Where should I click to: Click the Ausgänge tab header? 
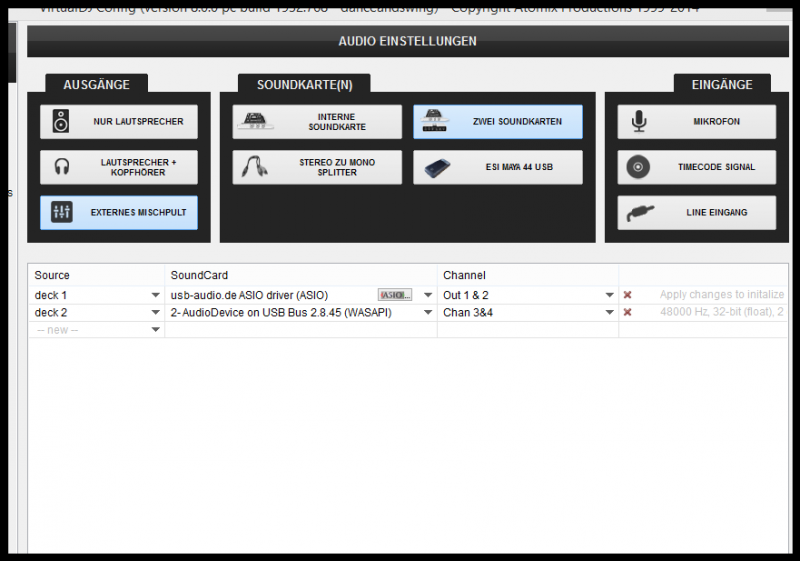click(x=96, y=84)
